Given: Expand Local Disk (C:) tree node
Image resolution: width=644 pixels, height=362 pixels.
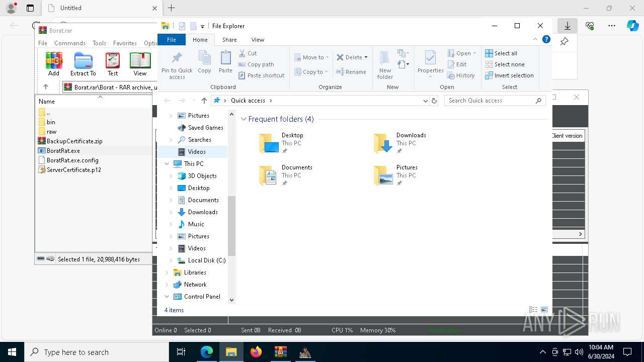Looking at the screenshot, I should [171, 260].
